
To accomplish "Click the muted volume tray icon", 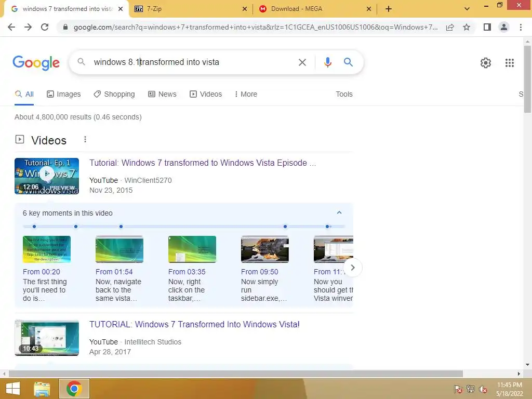I will [x=483, y=389].
